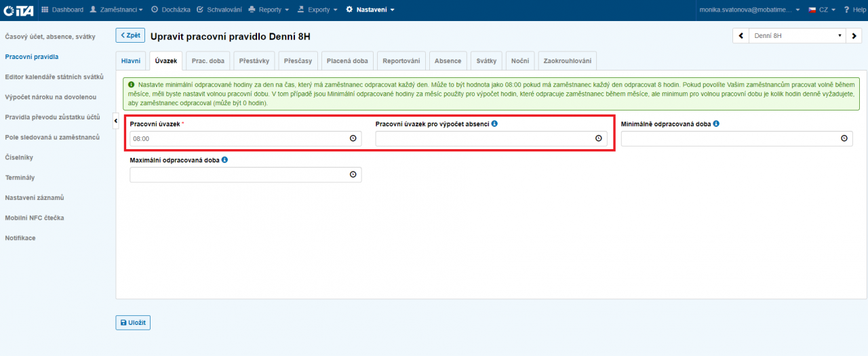
Task: Click info icon beside Pracovní úvazek pro výpočet absencí
Action: click(x=494, y=124)
